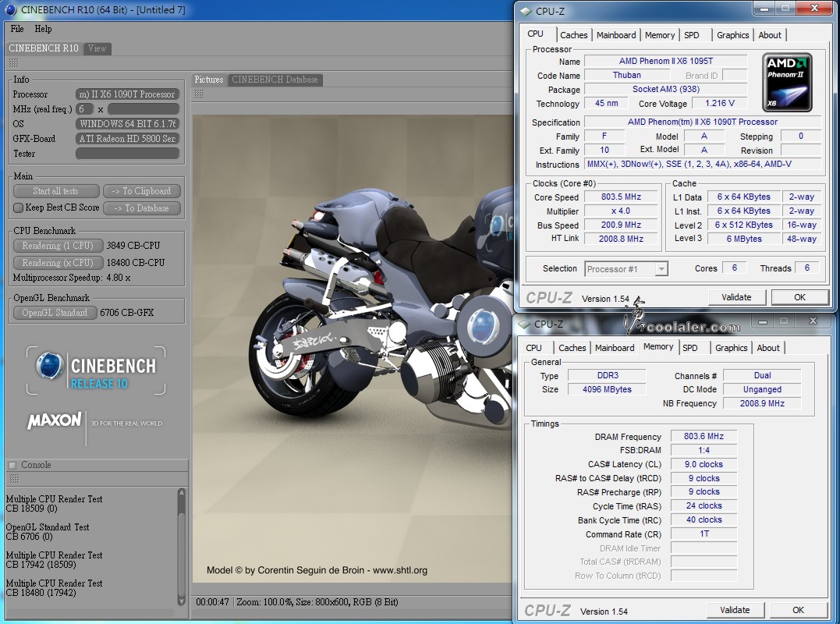
Task: Run the Rendering (1 CPU) benchmark
Action: pos(58,246)
